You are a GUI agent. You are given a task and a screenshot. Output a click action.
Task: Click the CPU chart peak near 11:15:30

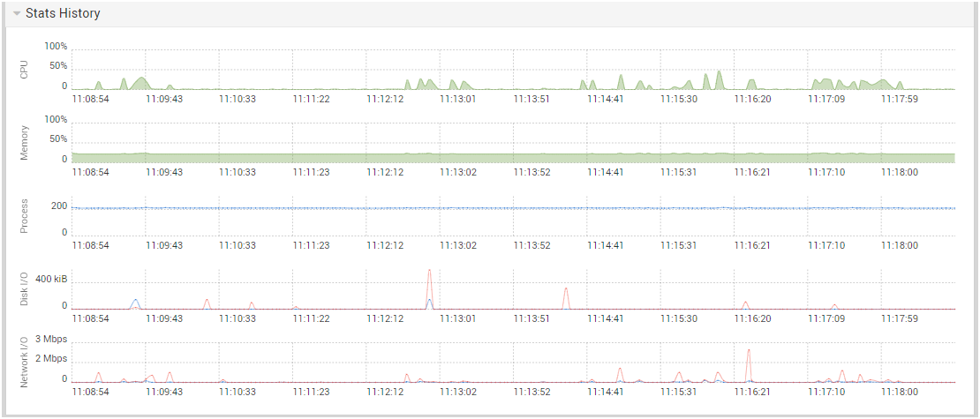(719, 80)
